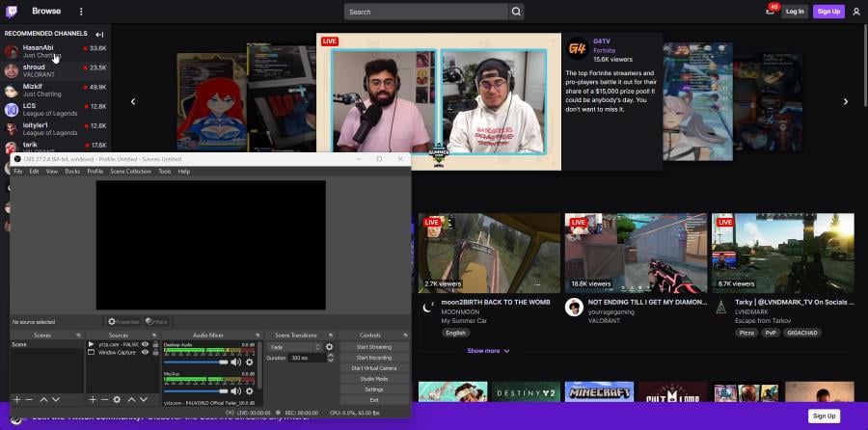Move the scene up in OBS Scenes panel
Image resolution: width=868 pixels, height=430 pixels.
(x=44, y=399)
